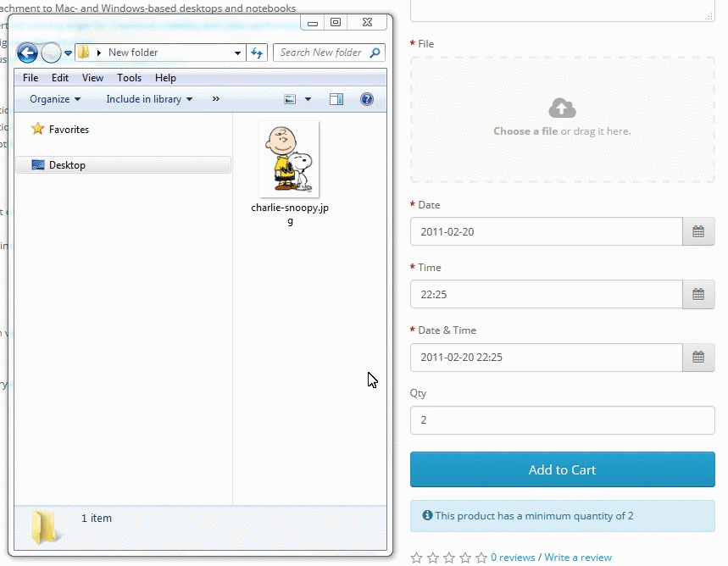Screen dimensions: 728x566
Task: Open the Tools menu
Action: click(129, 78)
